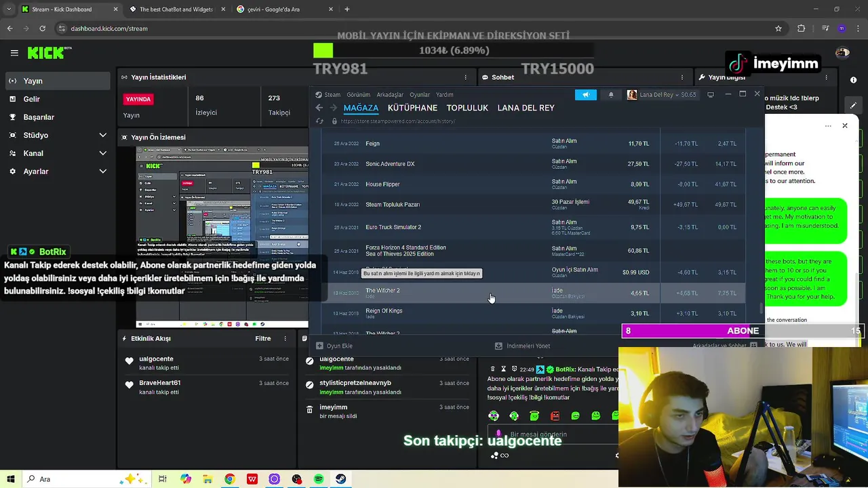
Task: Open the Lana Del Rey account dropdown
Action: [x=664, y=95]
